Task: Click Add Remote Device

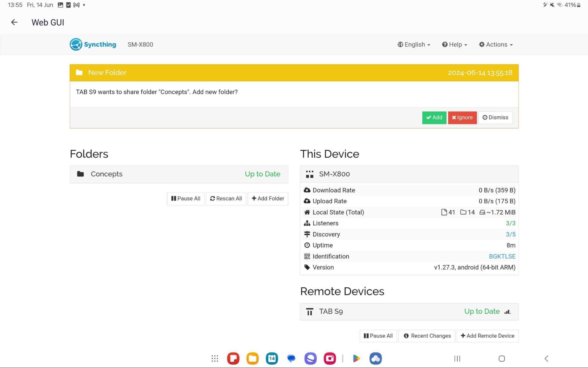Action: click(487, 336)
